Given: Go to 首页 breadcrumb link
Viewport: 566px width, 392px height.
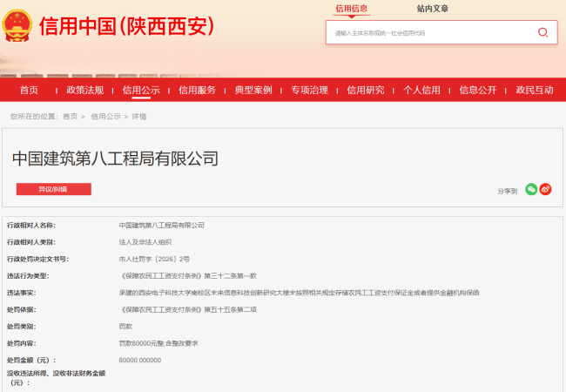Looking at the screenshot, I should click(x=70, y=116).
